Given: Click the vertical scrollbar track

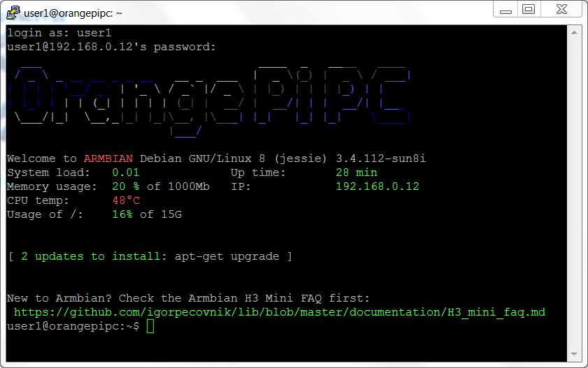Looking at the screenshot, I should click(x=575, y=196).
